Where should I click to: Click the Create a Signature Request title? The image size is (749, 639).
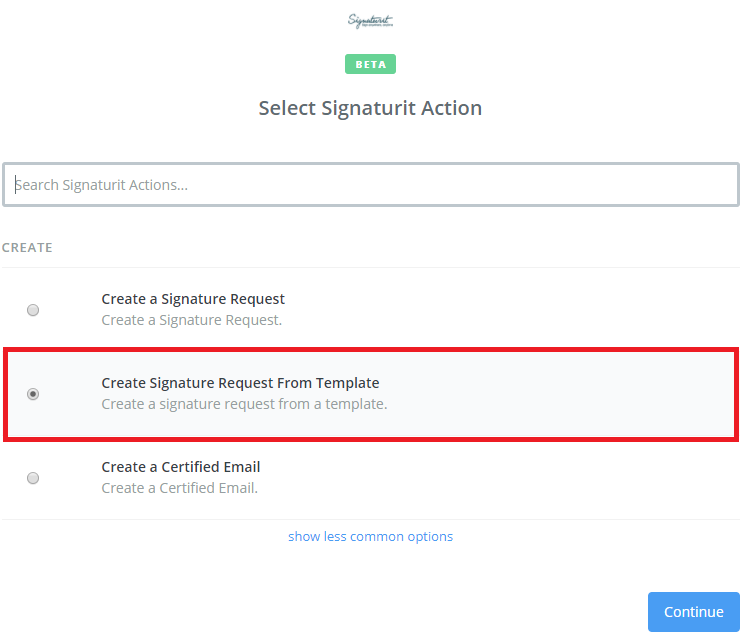click(x=193, y=299)
